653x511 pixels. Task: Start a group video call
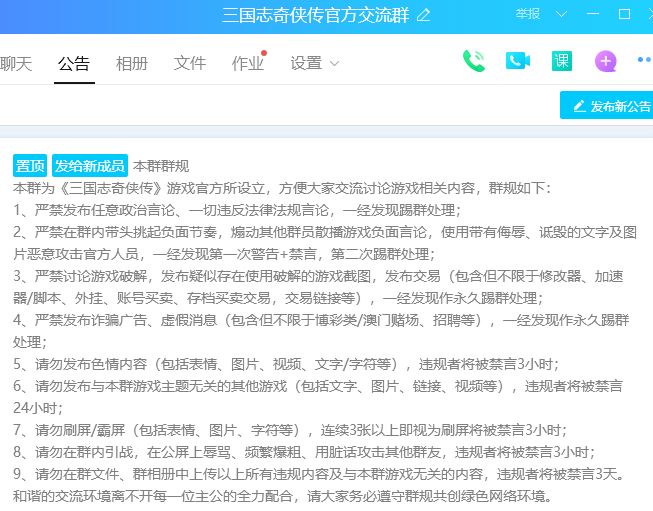coord(518,61)
